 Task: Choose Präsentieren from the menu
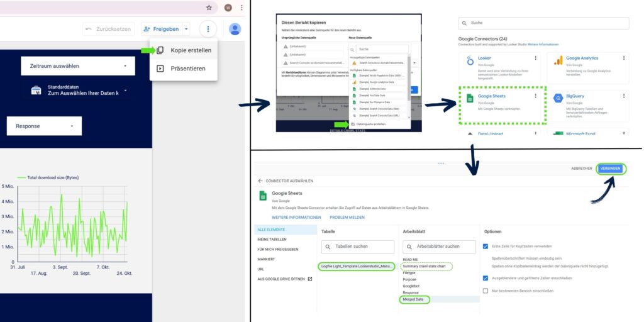pyautogui.click(x=184, y=69)
